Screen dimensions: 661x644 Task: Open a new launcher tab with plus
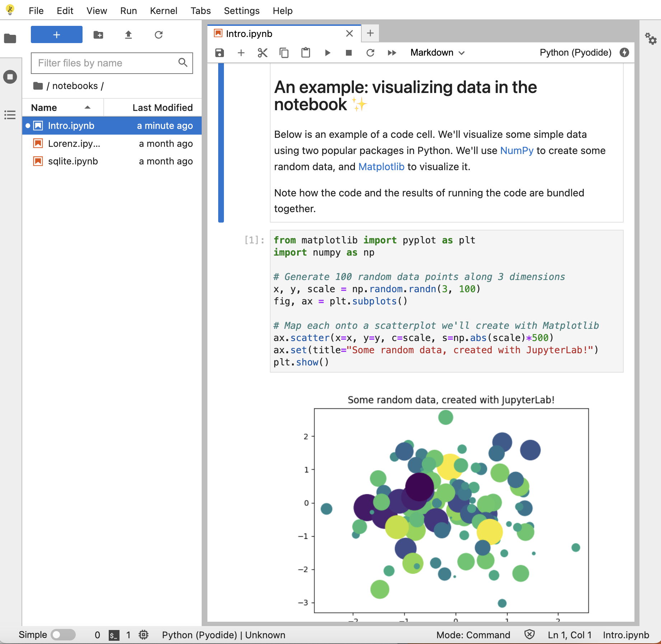coord(370,33)
